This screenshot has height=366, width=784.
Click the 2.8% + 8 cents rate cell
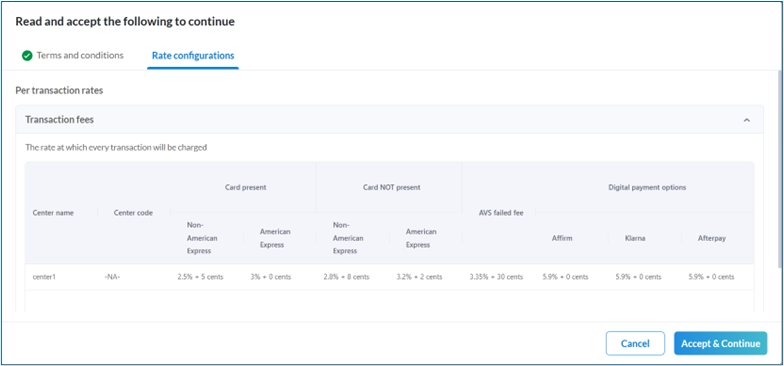click(346, 276)
